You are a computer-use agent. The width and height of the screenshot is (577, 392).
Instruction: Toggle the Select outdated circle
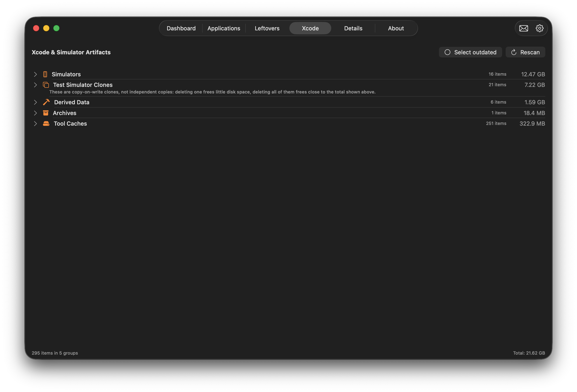coord(447,52)
